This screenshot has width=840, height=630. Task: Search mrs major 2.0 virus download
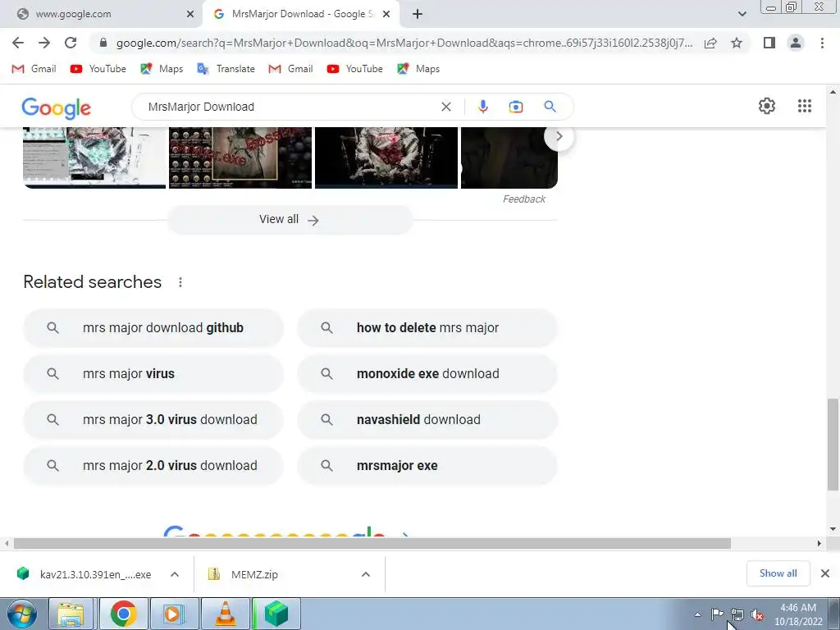click(x=153, y=466)
